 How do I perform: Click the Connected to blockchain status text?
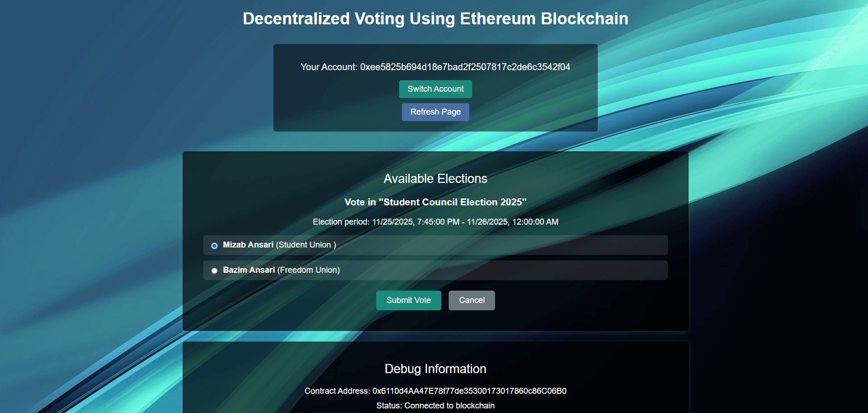pyautogui.click(x=449, y=406)
